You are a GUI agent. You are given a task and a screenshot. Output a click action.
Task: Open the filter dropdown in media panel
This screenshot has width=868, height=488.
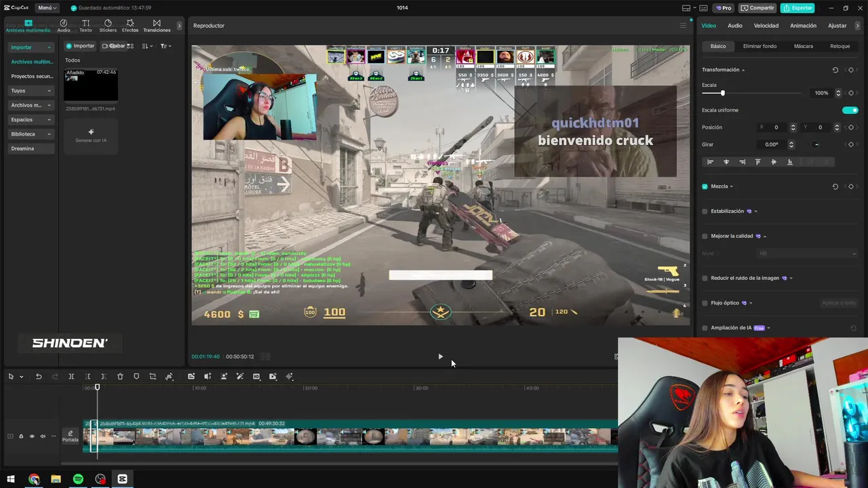click(165, 46)
